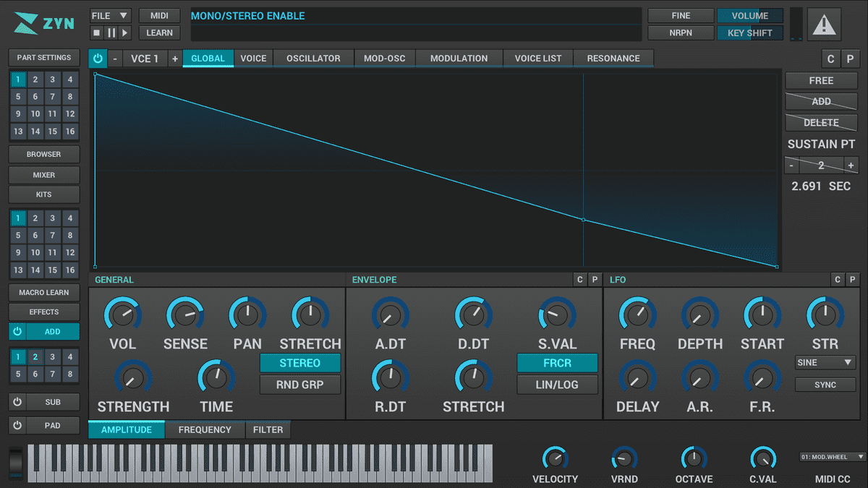The height and width of the screenshot is (488, 868).
Task: Click the MACRO LEARN button
Action: click(43, 292)
